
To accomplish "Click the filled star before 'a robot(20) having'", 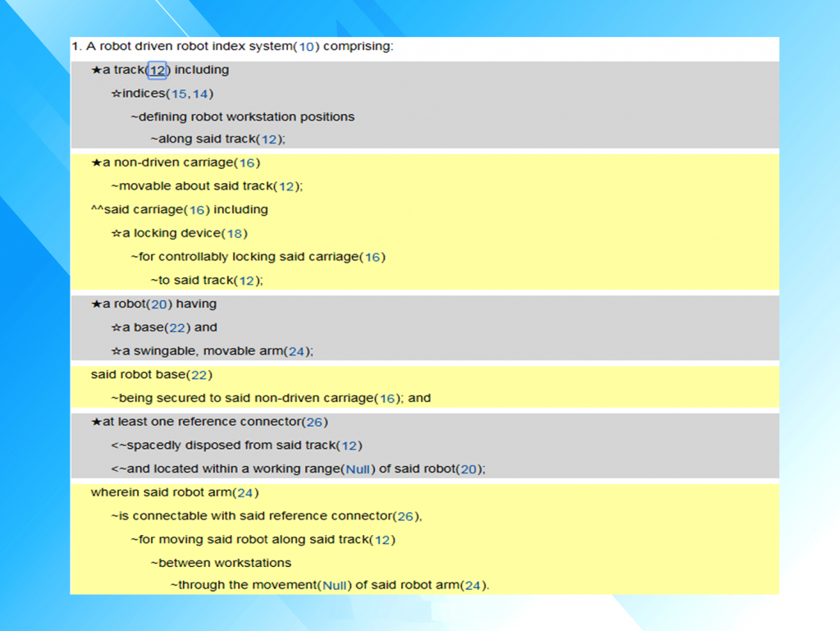I will pyautogui.click(x=97, y=304).
